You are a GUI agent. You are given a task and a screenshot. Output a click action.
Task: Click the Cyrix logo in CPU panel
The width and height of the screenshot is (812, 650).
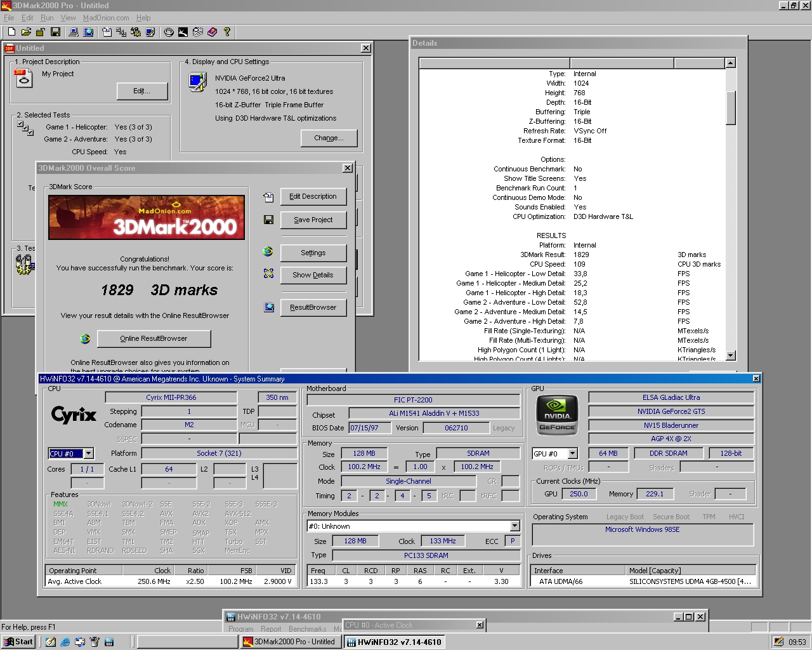(74, 415)
